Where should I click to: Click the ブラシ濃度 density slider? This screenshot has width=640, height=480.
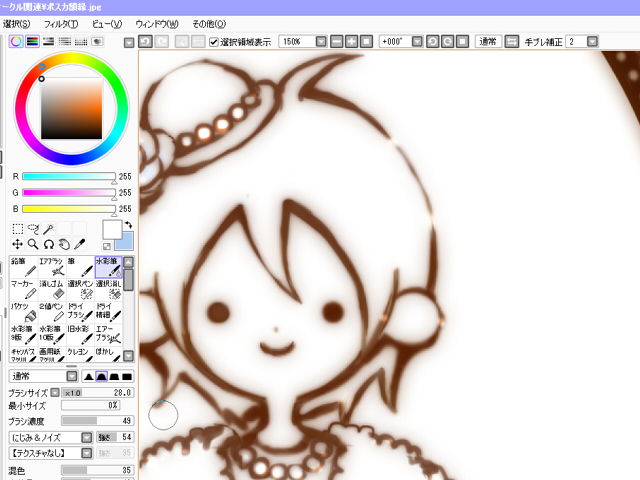point(97,420)
